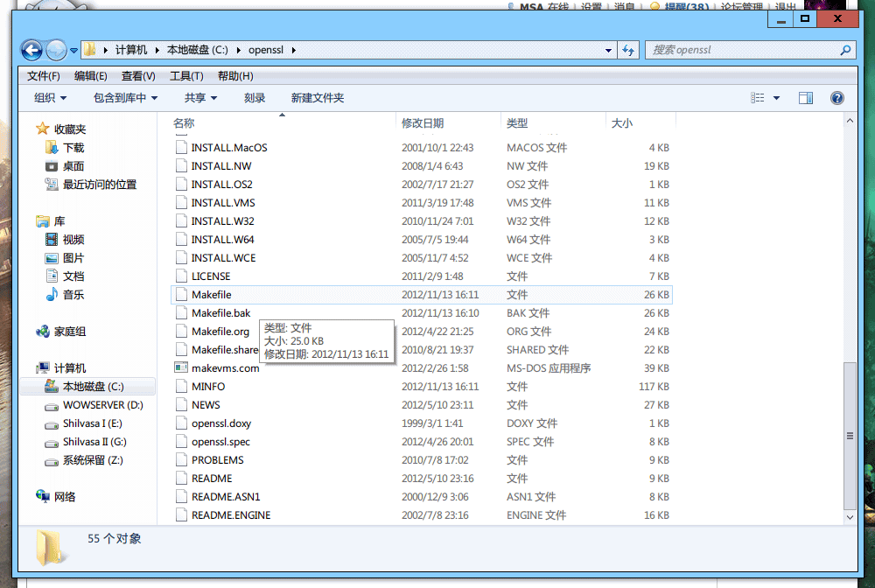This screenshot has width=875, height=588.
Task: Select 本地磁盘 (C:) in the breadcrumb
Action: click(x=198, y=50)
